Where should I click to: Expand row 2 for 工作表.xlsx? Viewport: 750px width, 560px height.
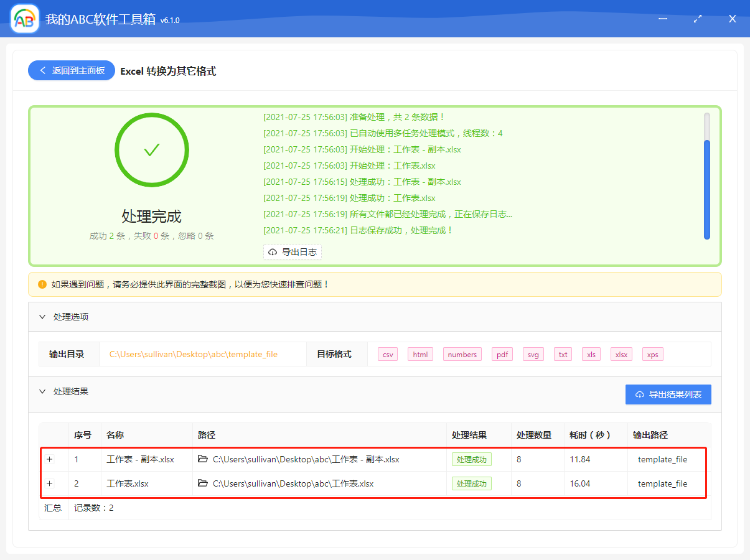pyautogui.click(x=49, y=483)
